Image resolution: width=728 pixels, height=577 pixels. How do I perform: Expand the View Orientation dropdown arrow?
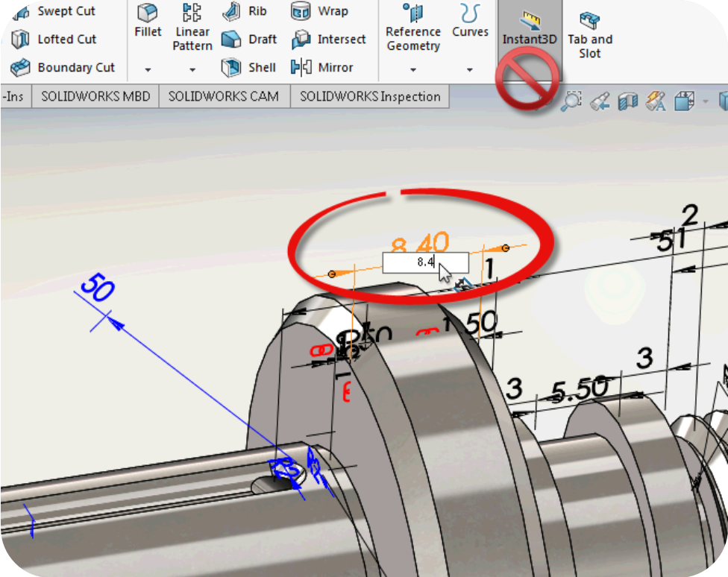(705, 101)
